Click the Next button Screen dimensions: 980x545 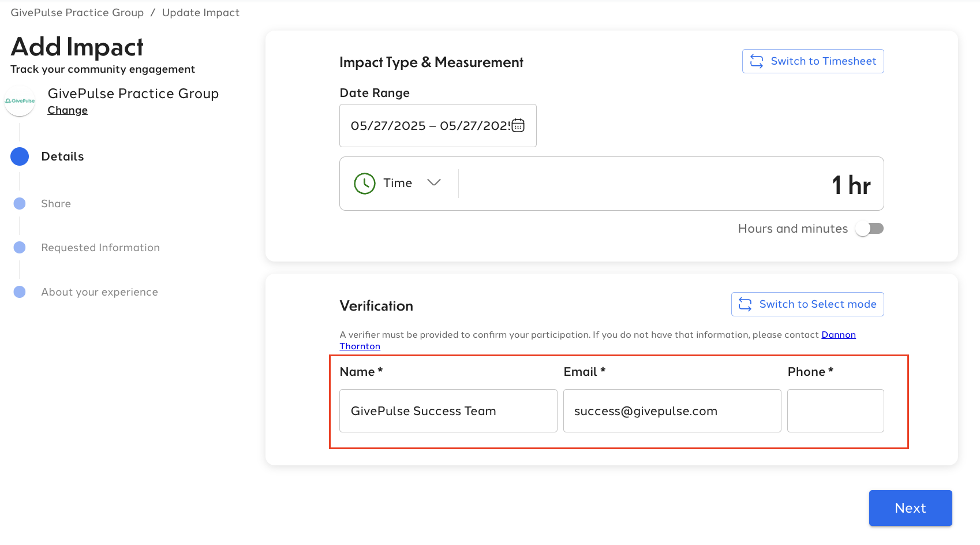pyautogui.click(x=910, y=508)
